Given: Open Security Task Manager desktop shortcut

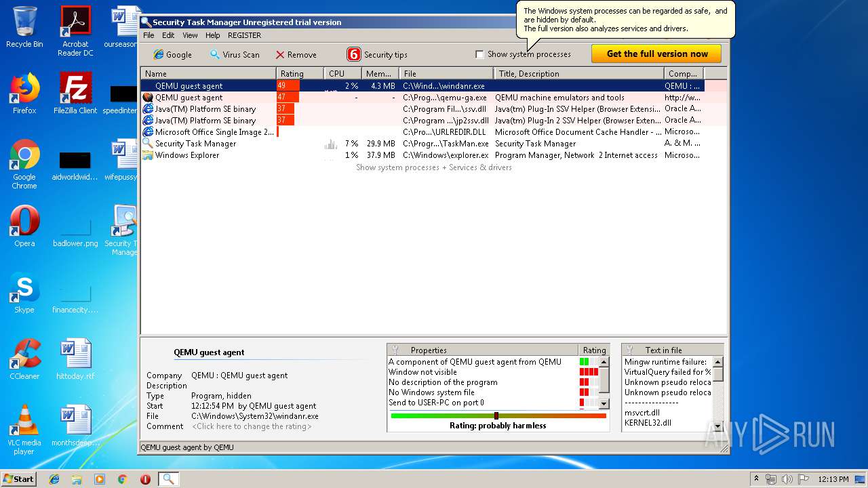Looking at the screenshot, I should [x=125, y=230].
